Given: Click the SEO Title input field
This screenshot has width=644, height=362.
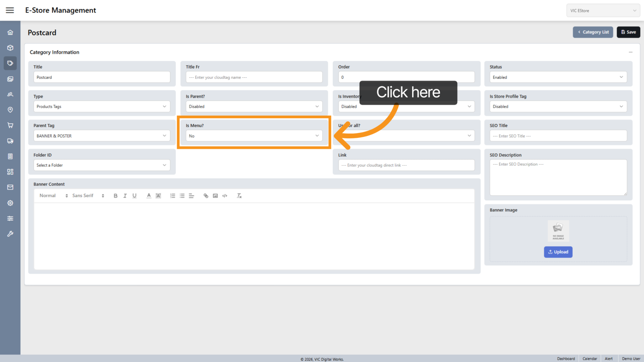Looking at the screenshot, I should click(x=558, y=136).
